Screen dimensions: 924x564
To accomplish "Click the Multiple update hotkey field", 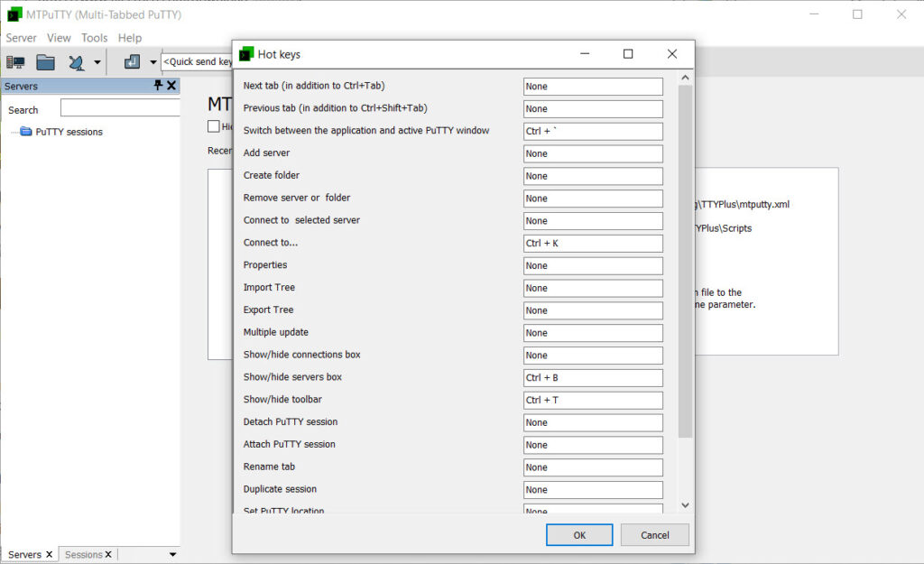I will click(x=593, y=333).
